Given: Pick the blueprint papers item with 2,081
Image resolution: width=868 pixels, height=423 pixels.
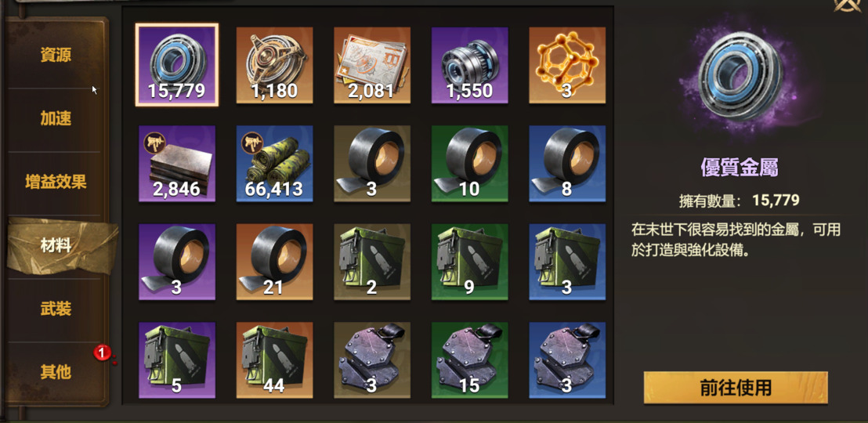Looking at the screenshot, I should click(x=372, y=65).
